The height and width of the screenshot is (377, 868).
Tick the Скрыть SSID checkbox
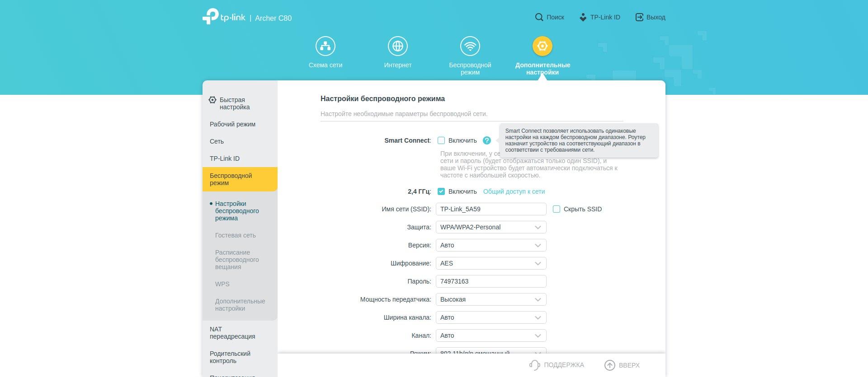(557, 209)
